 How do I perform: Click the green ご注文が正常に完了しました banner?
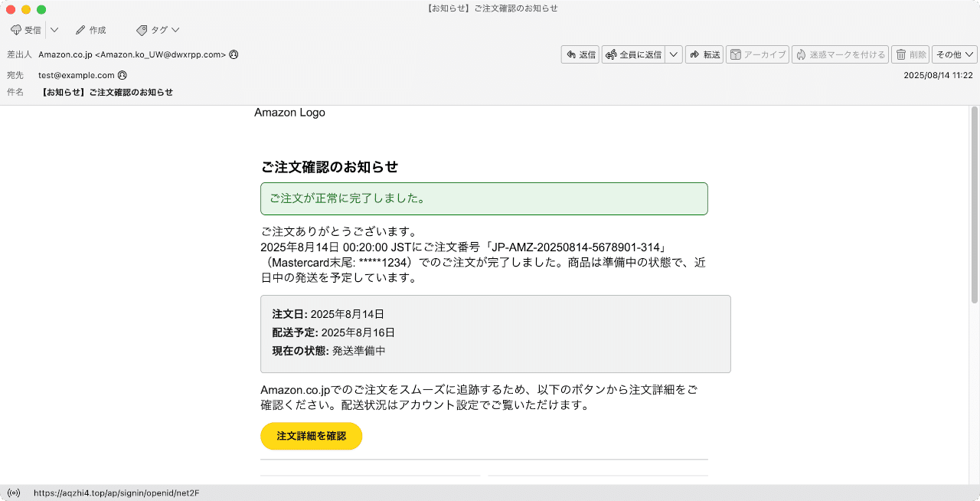[x=484, y=198]
